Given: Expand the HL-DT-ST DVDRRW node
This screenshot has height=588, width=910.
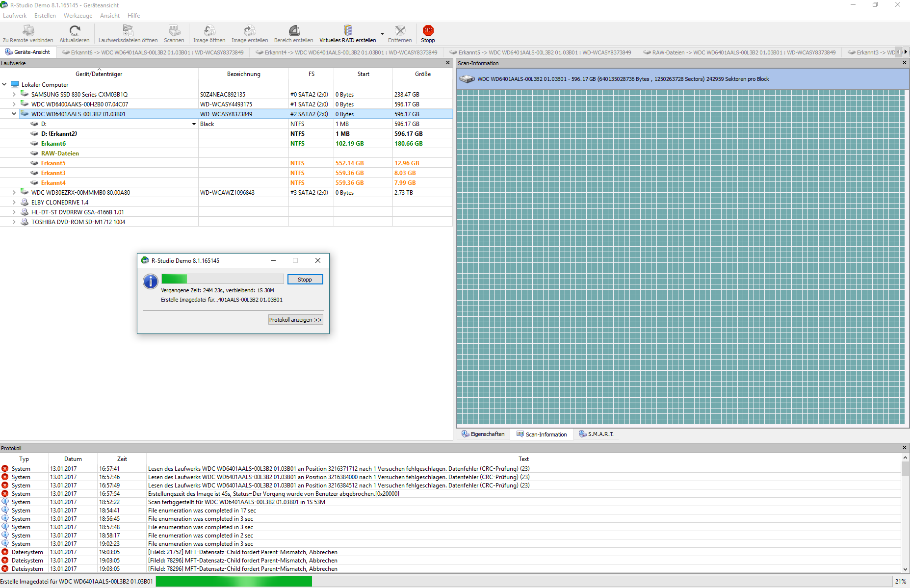Looking at the screenshot, I should pyautogui.click(x=14, y=212).
